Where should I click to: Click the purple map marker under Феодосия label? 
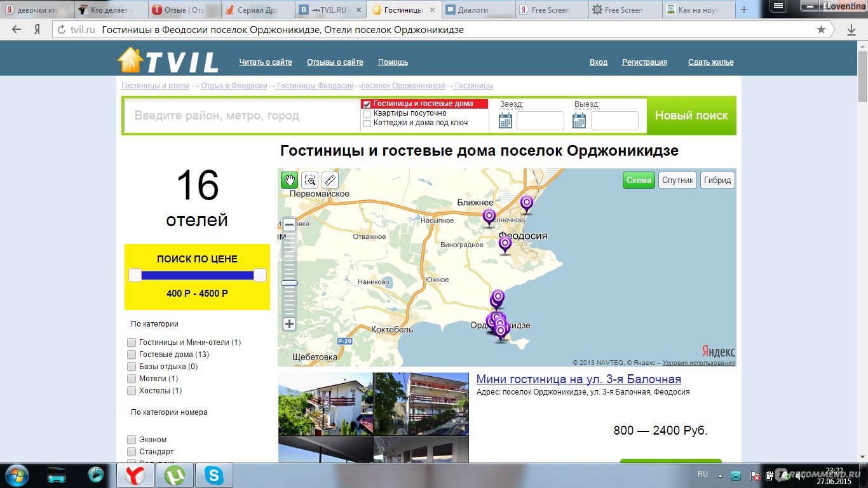coord(505,245)
